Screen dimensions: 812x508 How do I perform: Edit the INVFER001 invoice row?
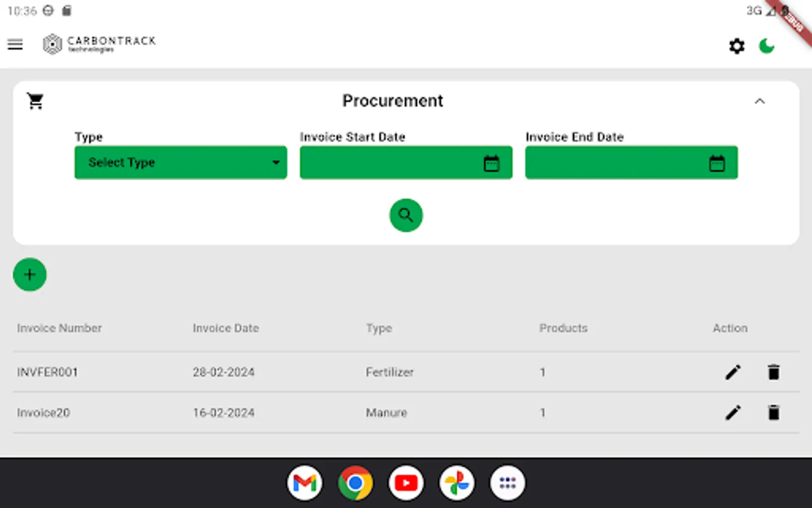click(x=733, y=372)
